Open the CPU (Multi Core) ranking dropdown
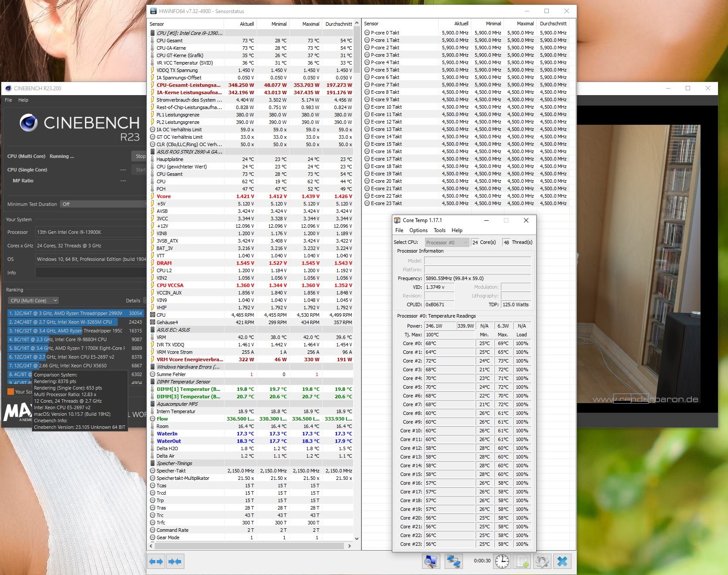This screenshot has width=728, height=575. tap(33, 301)
